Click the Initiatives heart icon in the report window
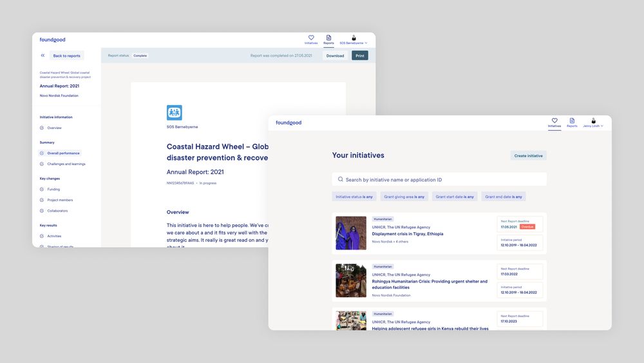The image size is (644, 363). [x=311, y=37]
